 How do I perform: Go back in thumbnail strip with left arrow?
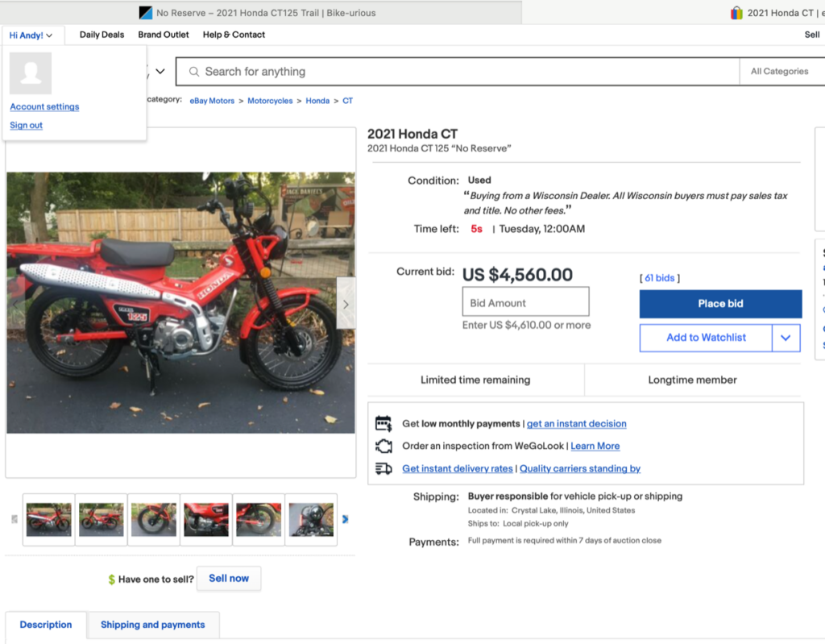[x=15, y=519]
